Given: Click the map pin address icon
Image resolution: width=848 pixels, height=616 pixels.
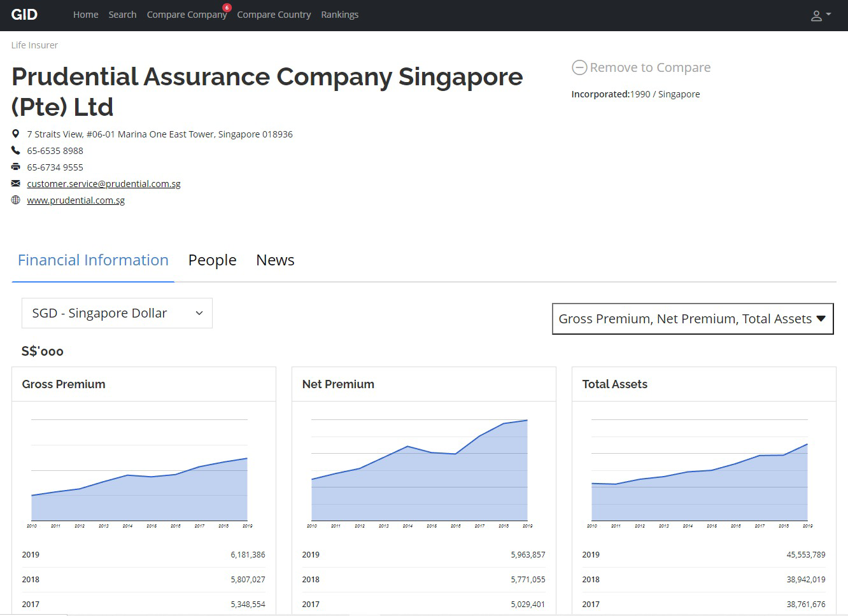Looking at the screenshot, I should [16, 134].
